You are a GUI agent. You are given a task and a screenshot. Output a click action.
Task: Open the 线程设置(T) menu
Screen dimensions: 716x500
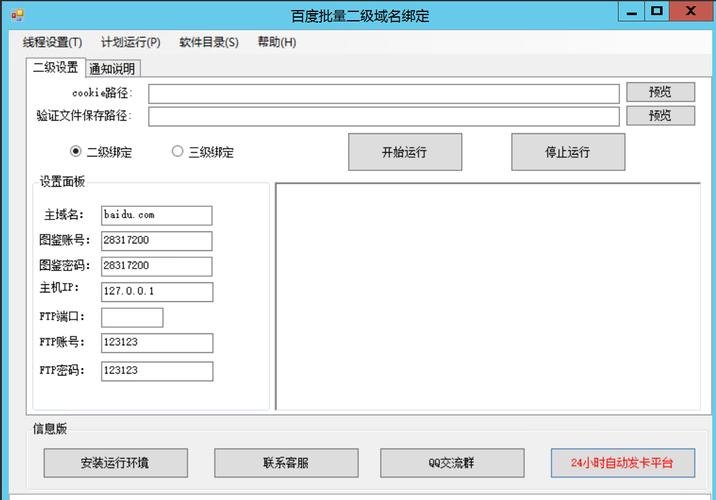pyautogui.click(x=53, y=42)
